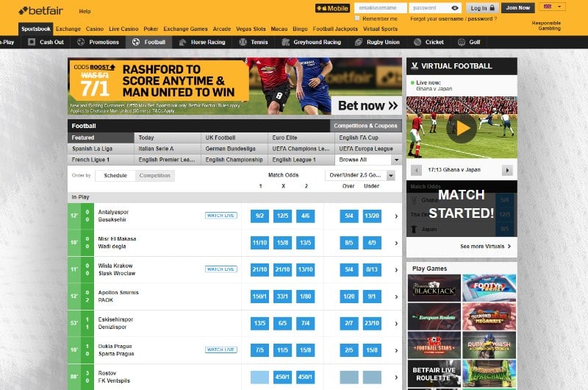Expand Misr El Makasa match markets arrow
Image resolution: width=588 pixels, height=390 pixels.
[396, 244]
